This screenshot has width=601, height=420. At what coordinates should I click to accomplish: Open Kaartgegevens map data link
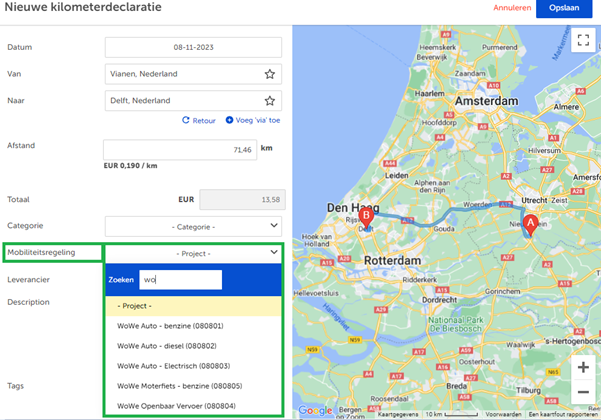pos(398,414)
